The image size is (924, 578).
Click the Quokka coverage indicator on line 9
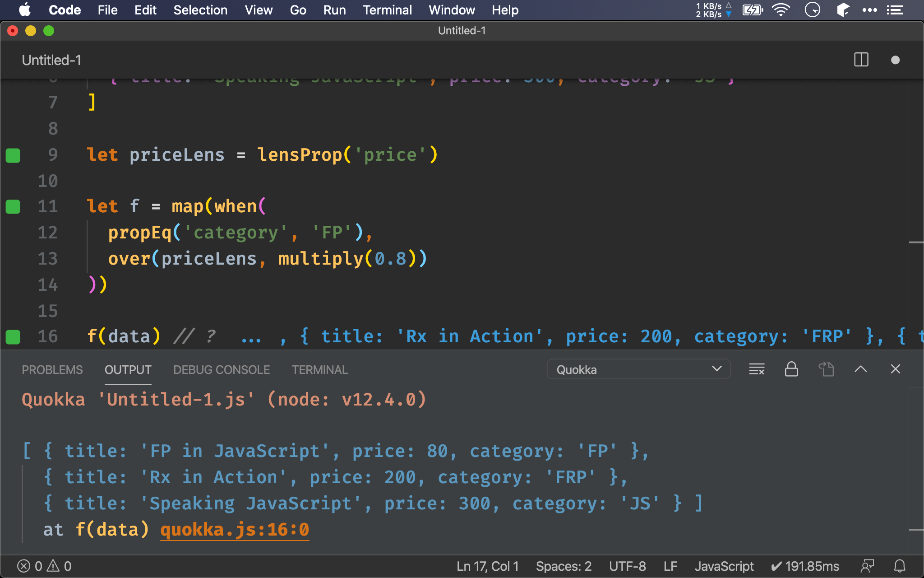click(13, 155)
